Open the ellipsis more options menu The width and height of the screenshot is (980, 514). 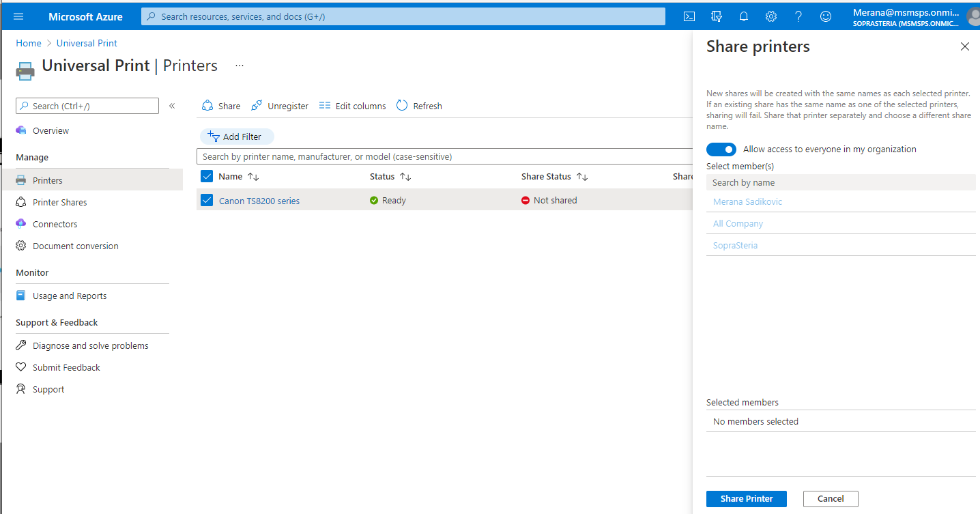[240, 66]
